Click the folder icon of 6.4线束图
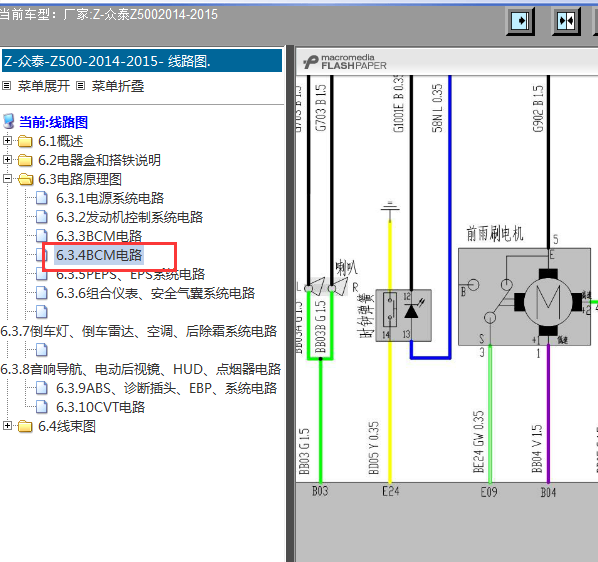Viewport: 598px width, 562px height. (x=25, y=426)
